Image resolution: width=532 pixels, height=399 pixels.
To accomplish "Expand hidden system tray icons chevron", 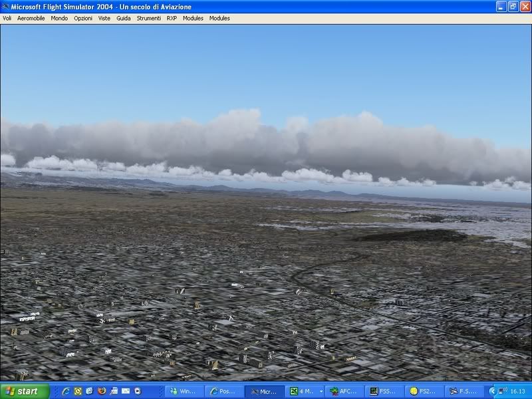I will coord(492,392).
